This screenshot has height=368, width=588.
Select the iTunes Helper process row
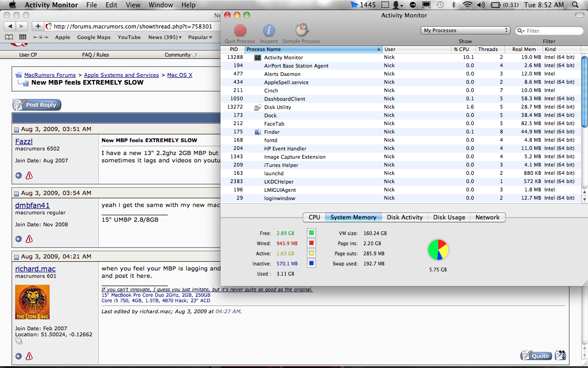(x=401, y=165)
